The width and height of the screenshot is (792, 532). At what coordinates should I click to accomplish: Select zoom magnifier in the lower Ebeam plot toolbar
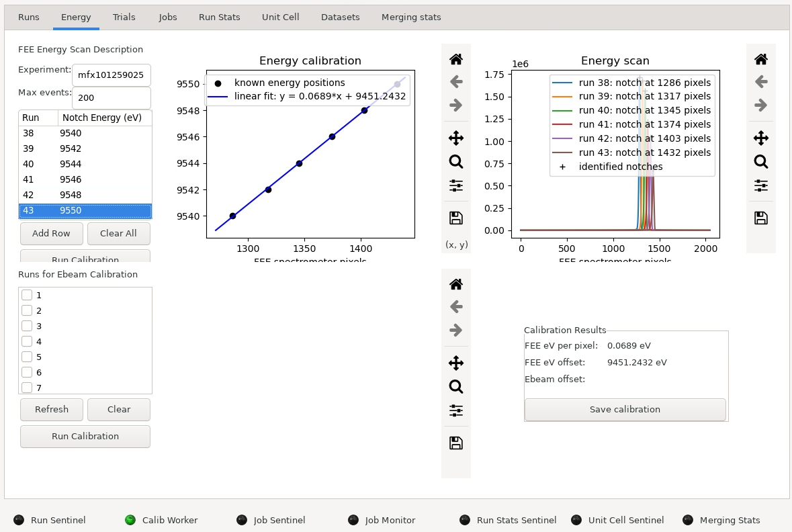coord(455,386)
